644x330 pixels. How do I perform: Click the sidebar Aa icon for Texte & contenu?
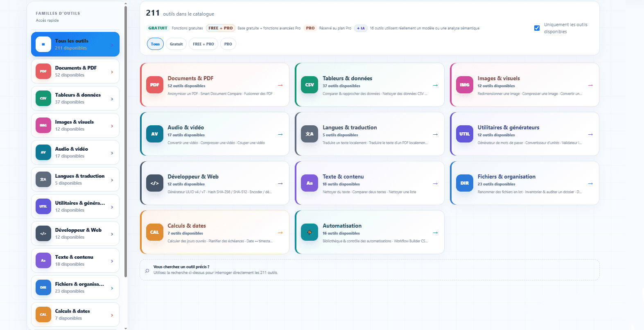(43, 260)
